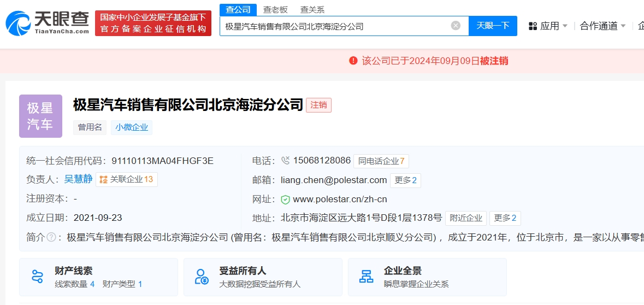Click the company title 极星汽车销售有限公司北京海淀分公司 heading

[x=188, y=105]
